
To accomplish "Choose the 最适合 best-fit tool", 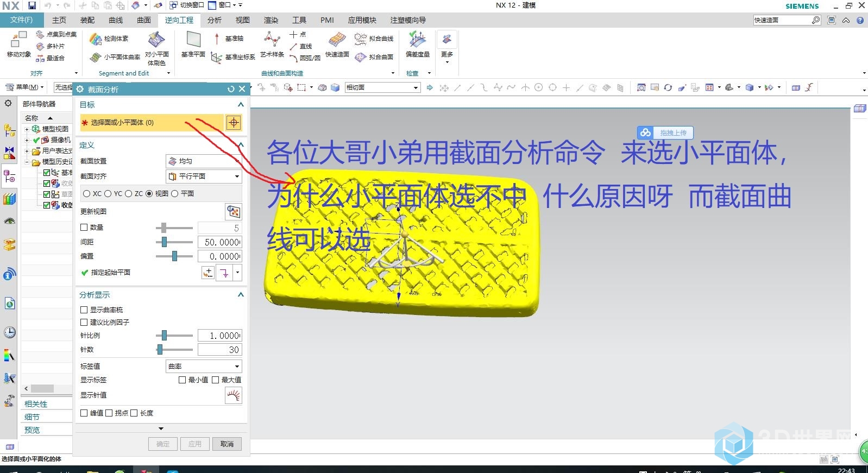I will point(50,58).
